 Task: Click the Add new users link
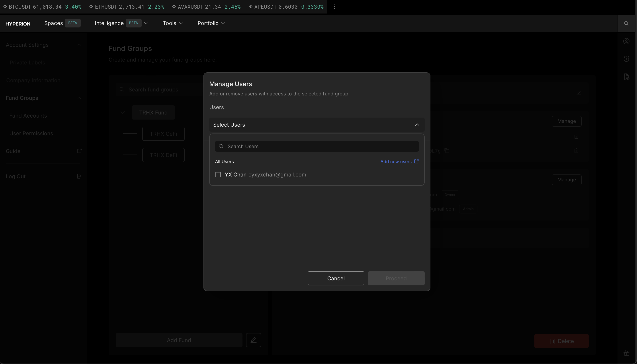tap(396, 162)
